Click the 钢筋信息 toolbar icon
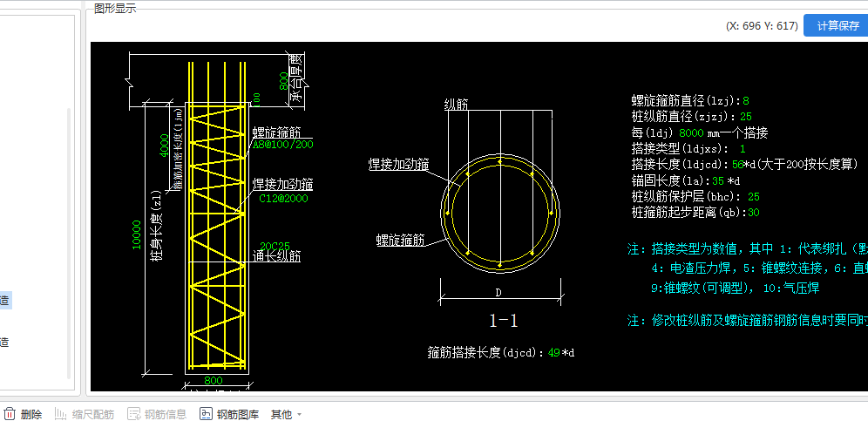Screen dimensions: 868x421 133,414
